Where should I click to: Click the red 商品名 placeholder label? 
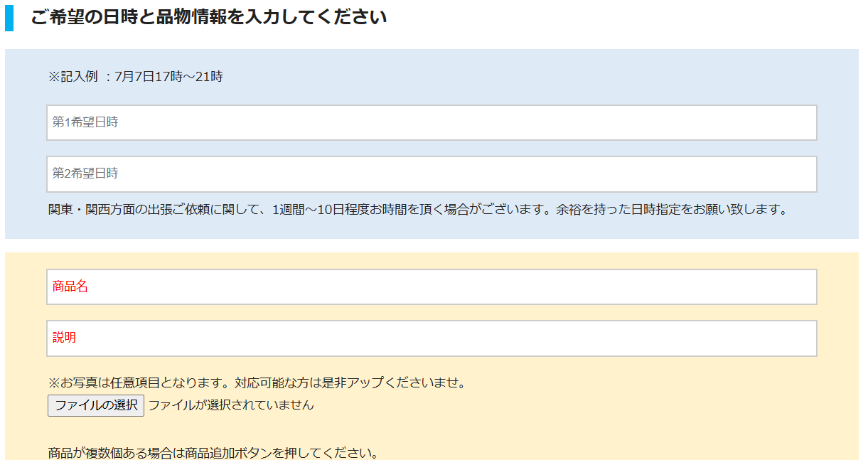point(70,287)
